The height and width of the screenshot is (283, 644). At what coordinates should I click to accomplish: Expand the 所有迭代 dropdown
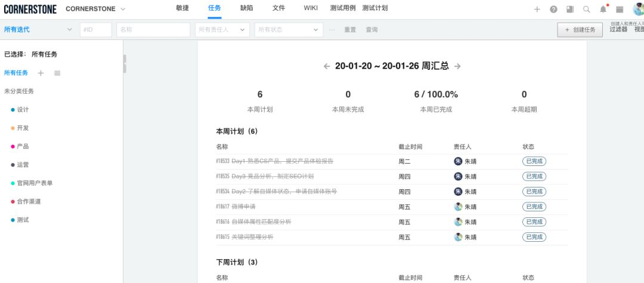(38, 30)
